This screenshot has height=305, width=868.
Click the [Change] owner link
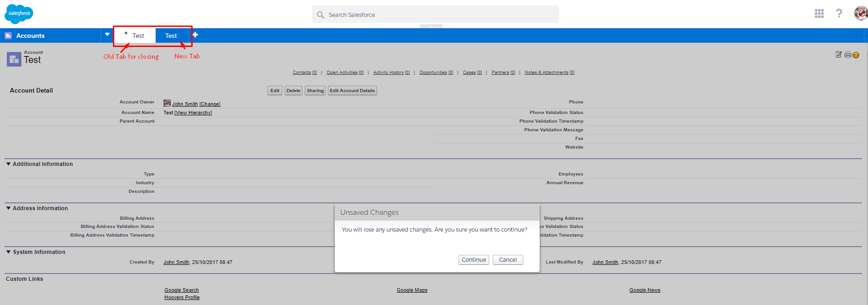coord(210,104)
